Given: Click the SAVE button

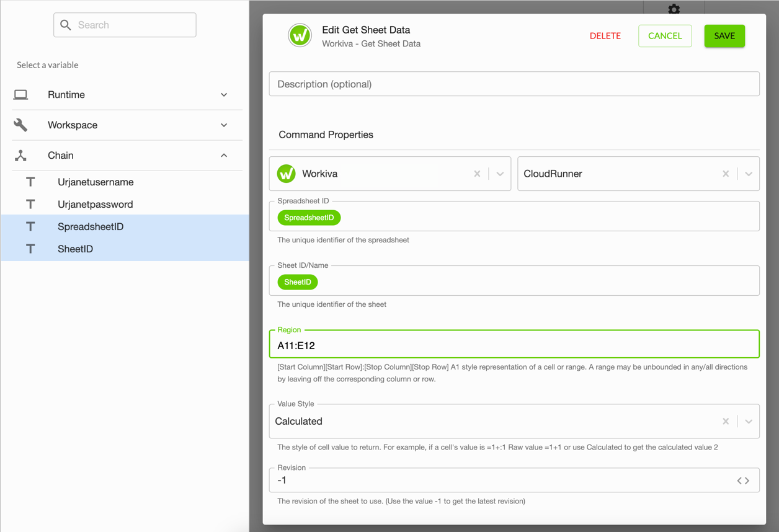Looking at the screenshot, I should tap(724, 36).
